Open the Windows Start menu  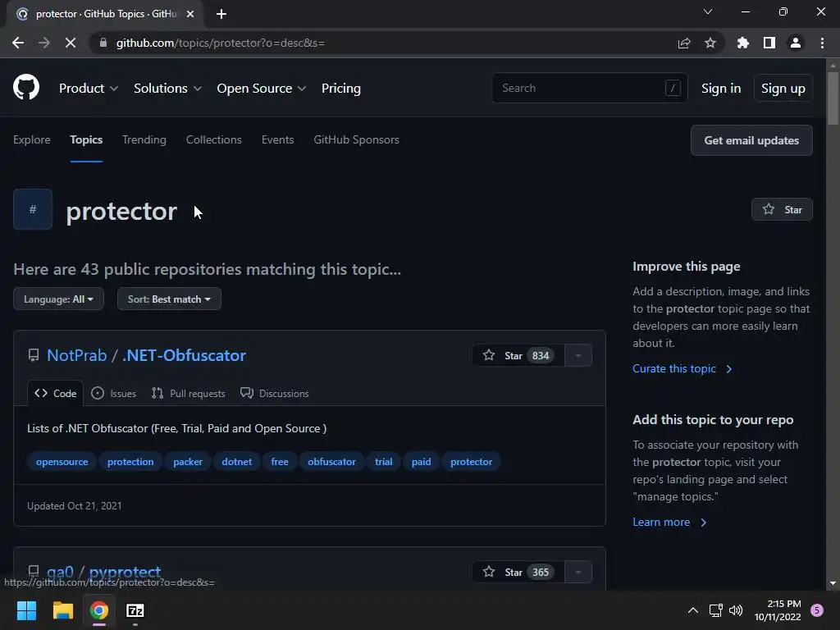click(26, 610)
